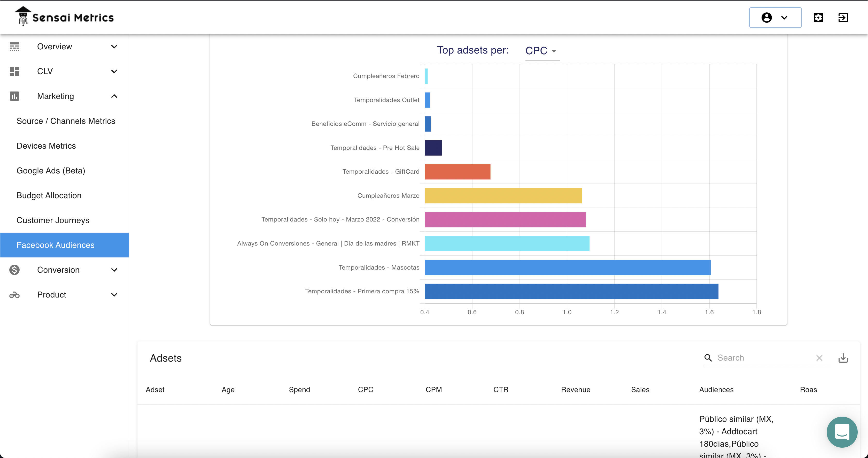Click the Temporalidades Outlet bar
868x458 pixels.
(428, 100)
